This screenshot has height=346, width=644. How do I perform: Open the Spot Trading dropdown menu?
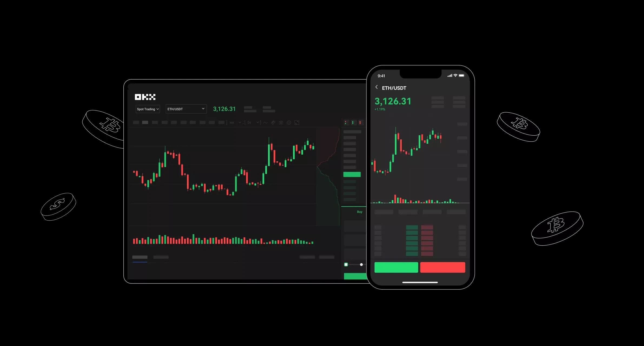[x=147, y=109]
